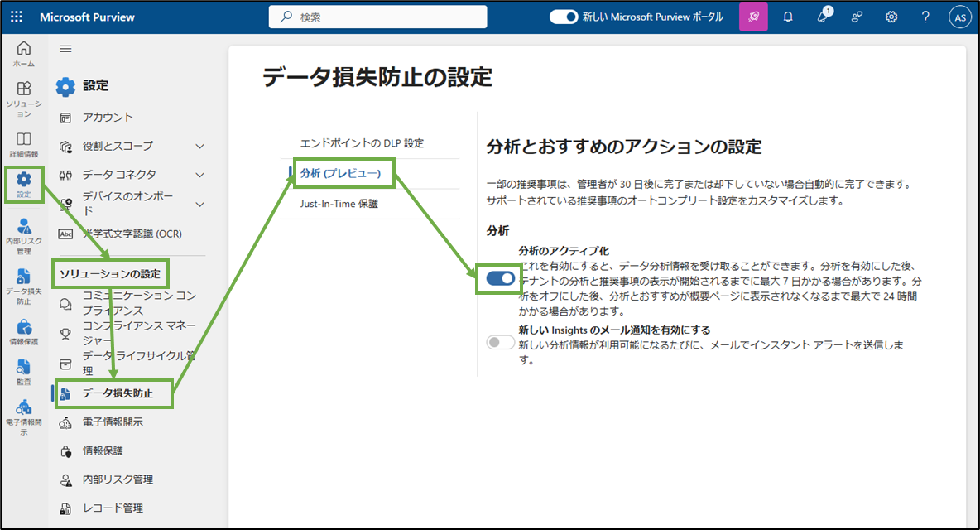This screenshot has width=980, height=530.
Task: Click the データ コネクタ menu entry
Action: tap(119, 175)
